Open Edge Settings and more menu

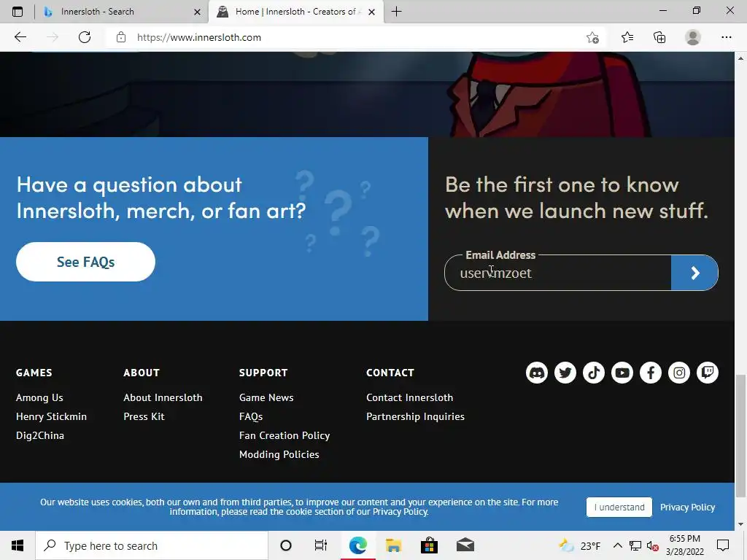[726, 37]
